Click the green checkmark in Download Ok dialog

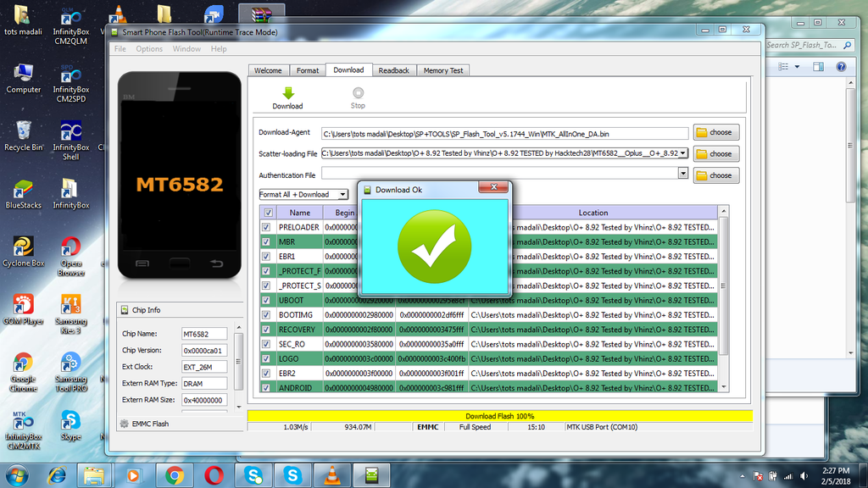click(x=434, y=247)
